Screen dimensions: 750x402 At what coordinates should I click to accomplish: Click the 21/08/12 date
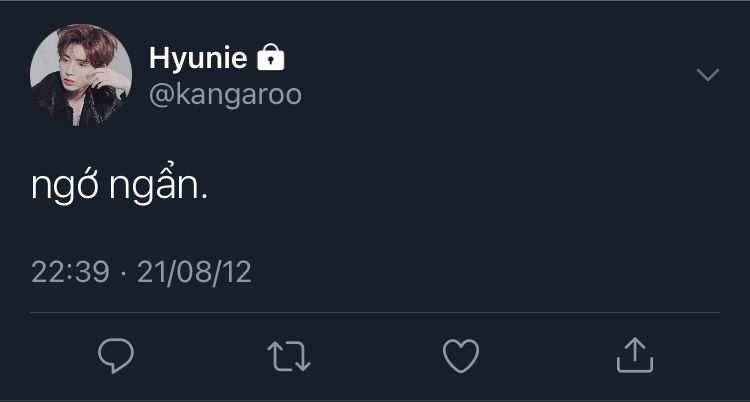[194, 272]
